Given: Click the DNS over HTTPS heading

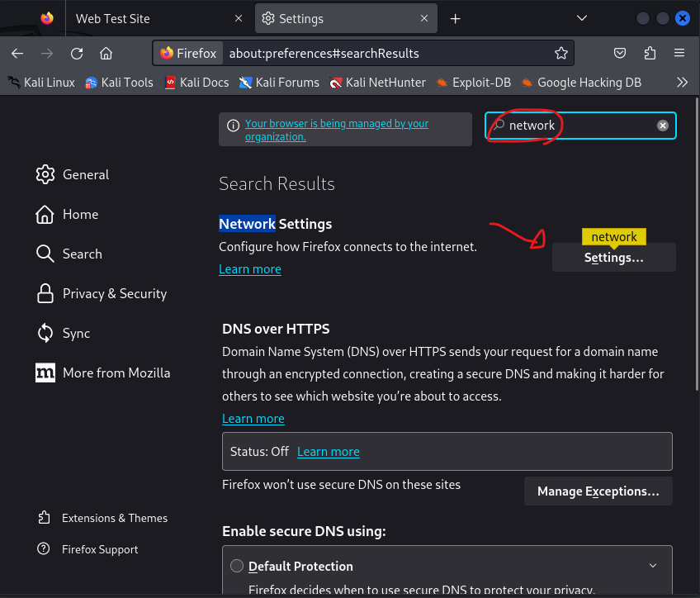Looking at the screenshot, I should click(x=276, y=329).
